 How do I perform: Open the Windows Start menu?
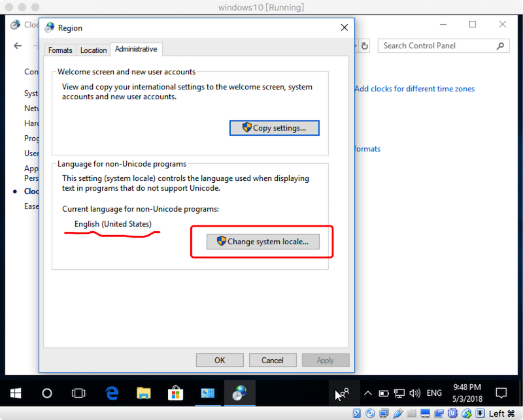(16, 393)
